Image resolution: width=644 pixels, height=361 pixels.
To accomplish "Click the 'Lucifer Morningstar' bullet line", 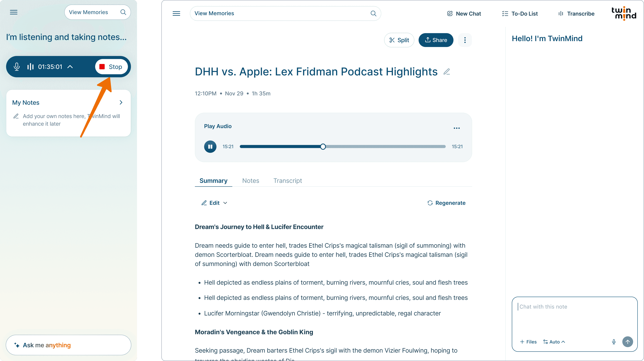I will [x=322, y=313].
